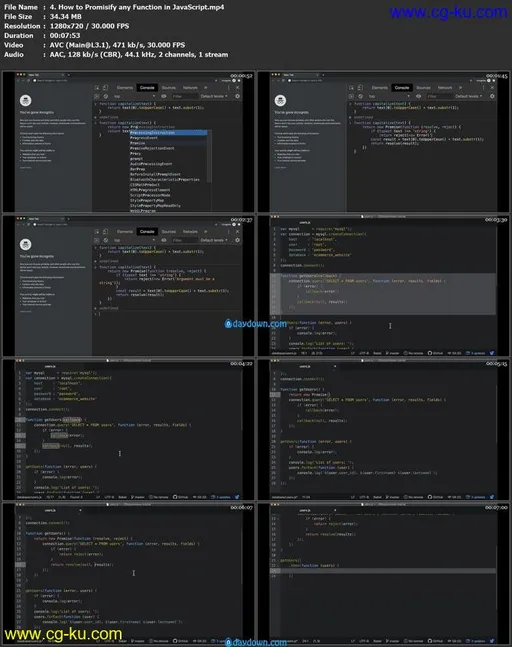Click the Console tab in the 00:01:45 frame
The width and height of the screenshot is (512, 647).
402,87
